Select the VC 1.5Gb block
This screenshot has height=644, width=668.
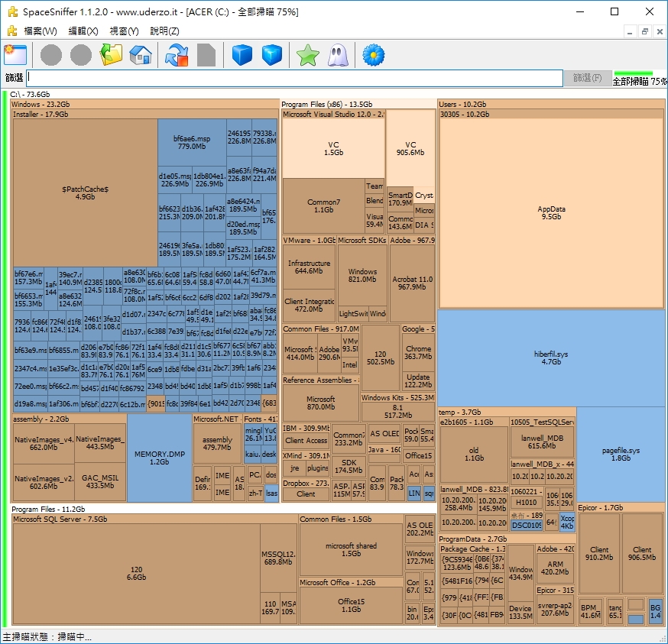(333, 149)
